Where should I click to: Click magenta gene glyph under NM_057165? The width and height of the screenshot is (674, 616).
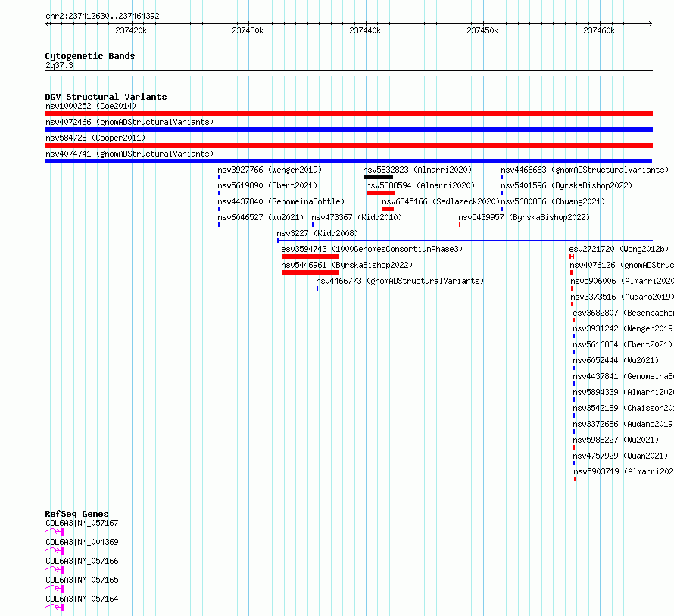pyautogui.click(x=55, y=589)
